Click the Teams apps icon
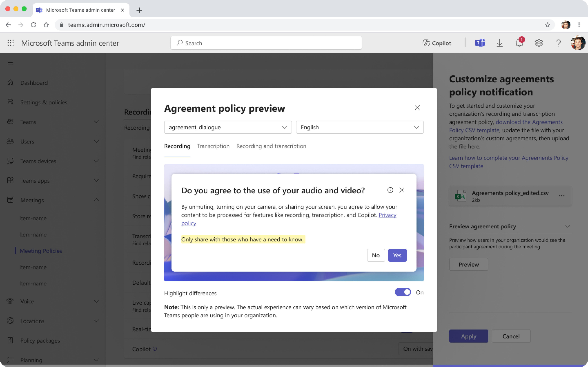The height and width of the screenshot is (367, 588). point(10,180)
